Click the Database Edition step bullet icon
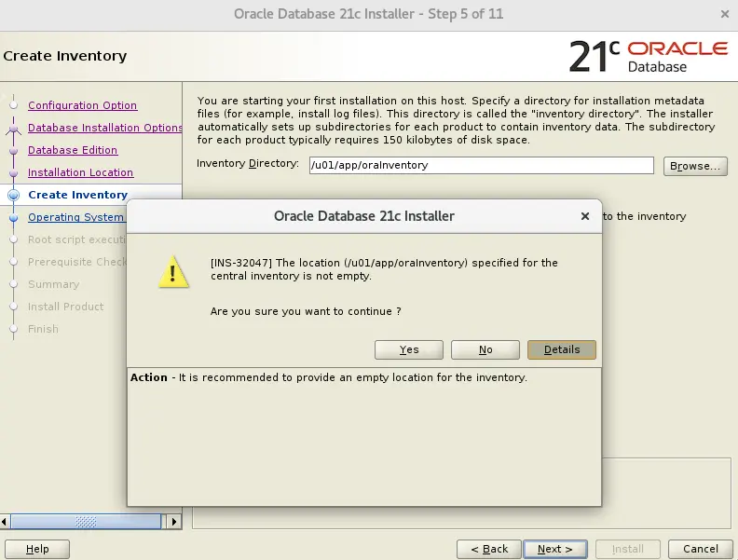The height and width of the screenshot is (560, 738). (14, 150)
